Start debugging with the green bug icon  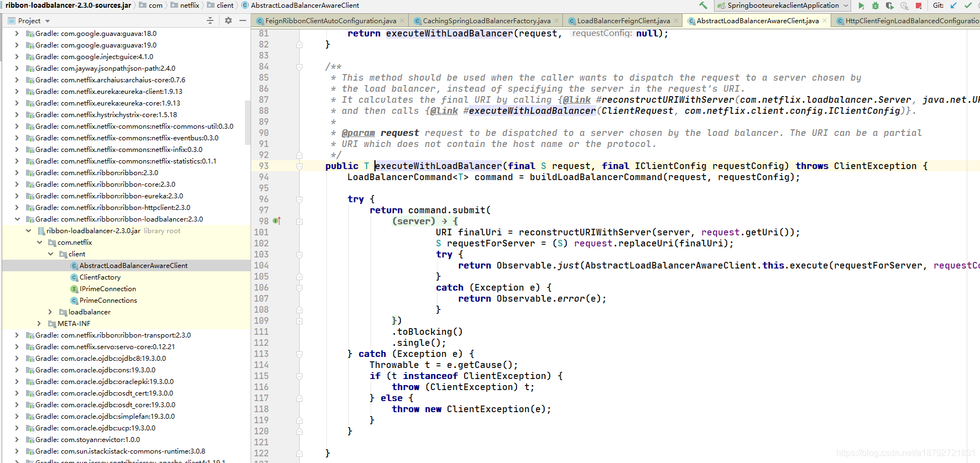(875, 6)
